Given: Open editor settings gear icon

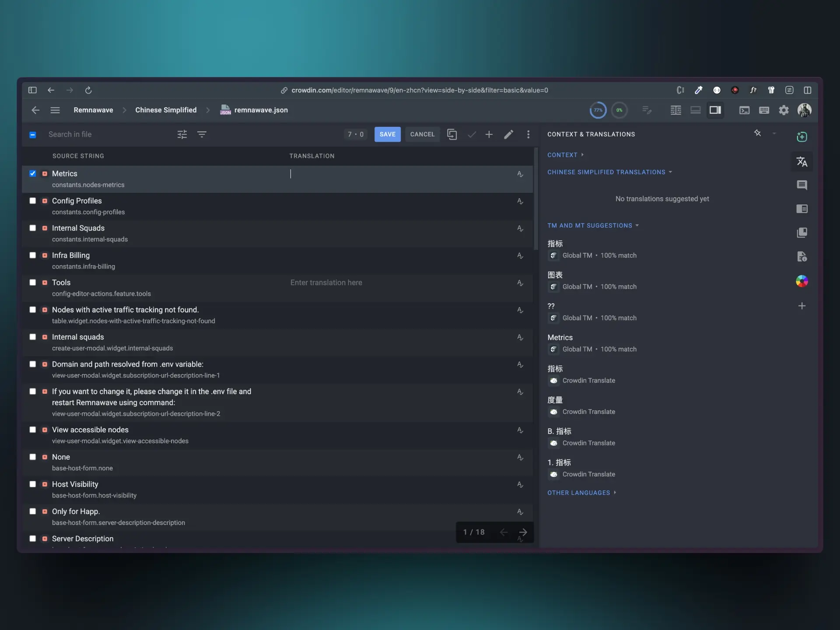Looking at the screenshot, I should coord(784,110).
